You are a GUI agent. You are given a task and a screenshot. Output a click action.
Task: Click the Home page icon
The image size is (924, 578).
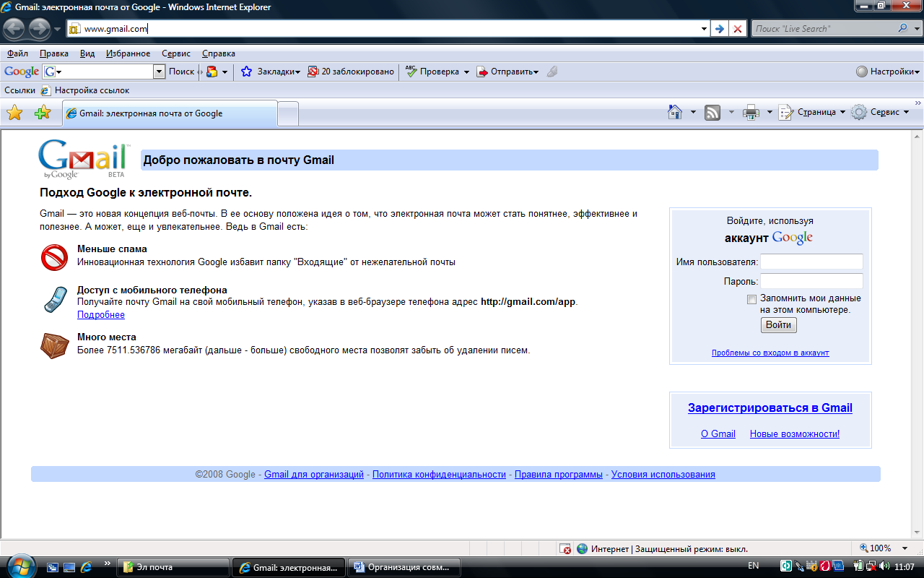[x=675, y=112]
